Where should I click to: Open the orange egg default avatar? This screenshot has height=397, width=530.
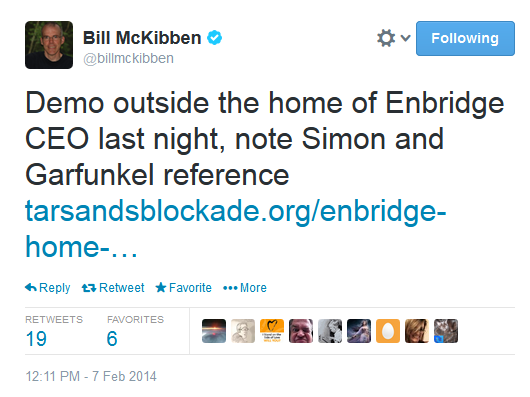pos(388,331)
